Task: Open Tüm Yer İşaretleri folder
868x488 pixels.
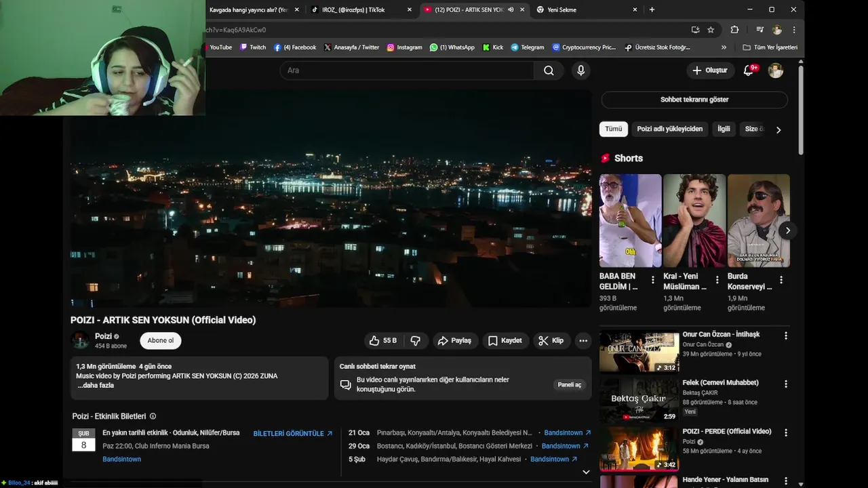Action: pyautogui.click(x=770, y=47)
